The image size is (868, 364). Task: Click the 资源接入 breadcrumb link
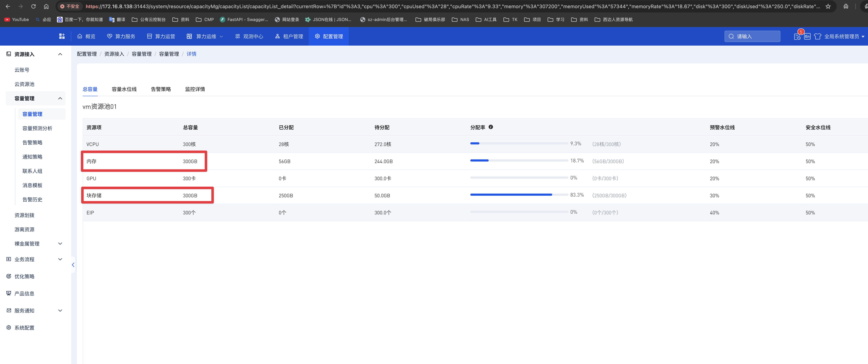point(114,54)
